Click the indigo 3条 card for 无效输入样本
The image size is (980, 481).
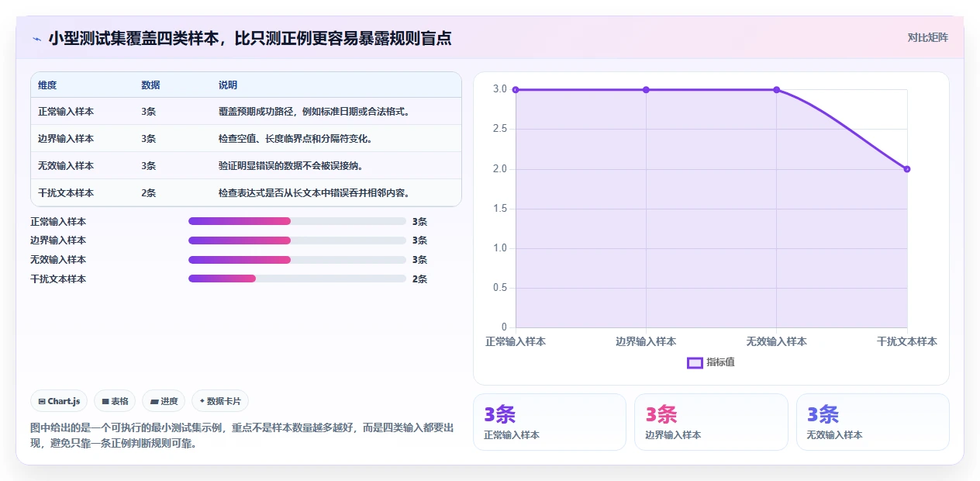[873, 422]
